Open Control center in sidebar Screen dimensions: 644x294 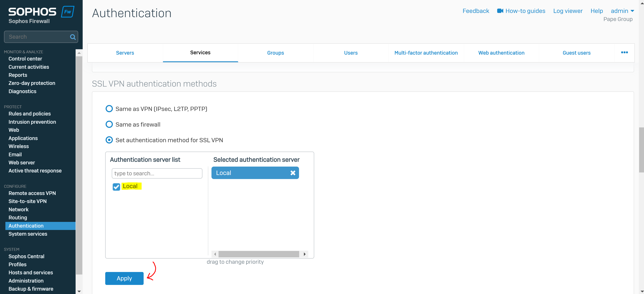[x=25, y=59]
